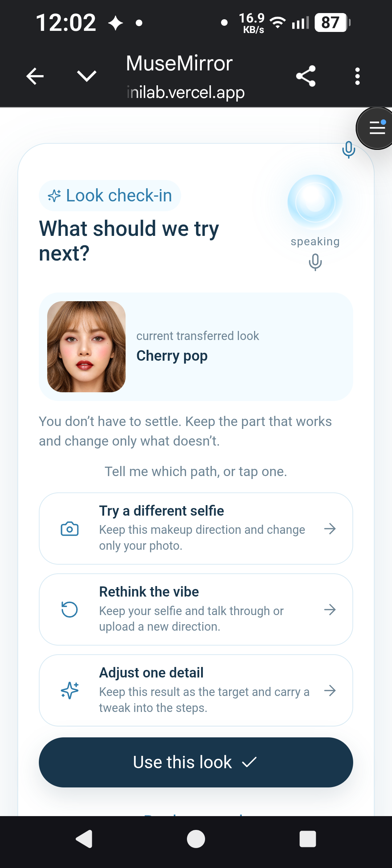Tap the sparkle icon for Adjust one detail

tap(70, 691)
